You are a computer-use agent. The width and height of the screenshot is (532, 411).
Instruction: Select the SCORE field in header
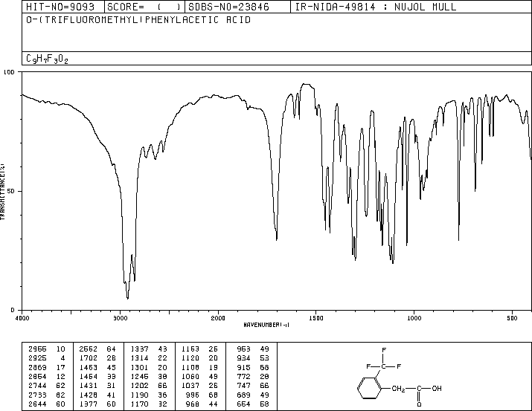[x=144, y=7]
